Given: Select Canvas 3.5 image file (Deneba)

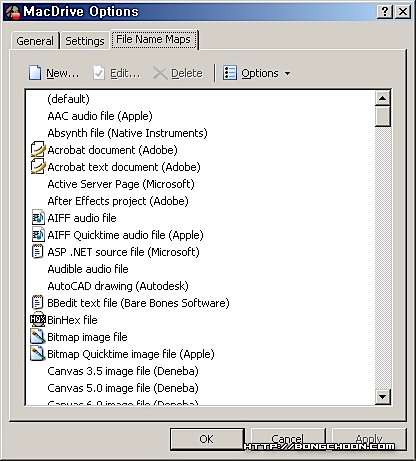Looking at the screenshot, I should pyautogui.click(x=123, y=371).
